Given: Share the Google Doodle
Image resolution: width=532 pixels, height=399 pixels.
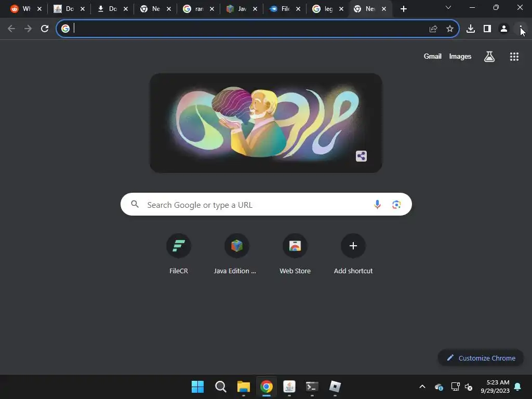Looking at the screenshot, I should tap(362, 156).
